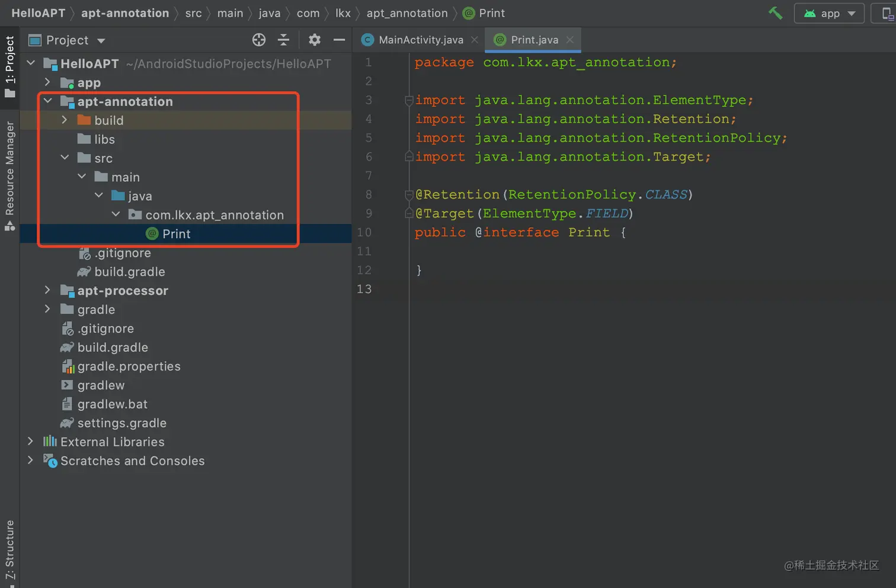Image resolution: width=896 pixels, height=588 pixels.
Task: Select gradle.properties file in tree
Action: point(129,366)
